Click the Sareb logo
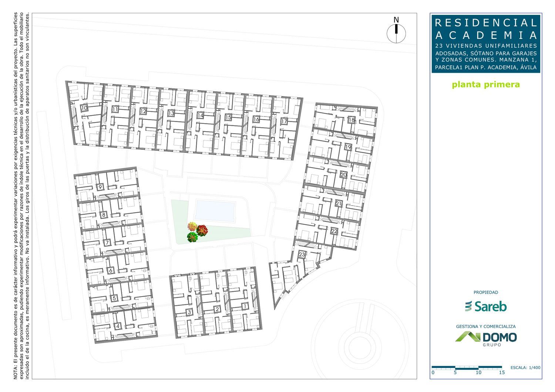555x392 pixels. click(485, 307)
